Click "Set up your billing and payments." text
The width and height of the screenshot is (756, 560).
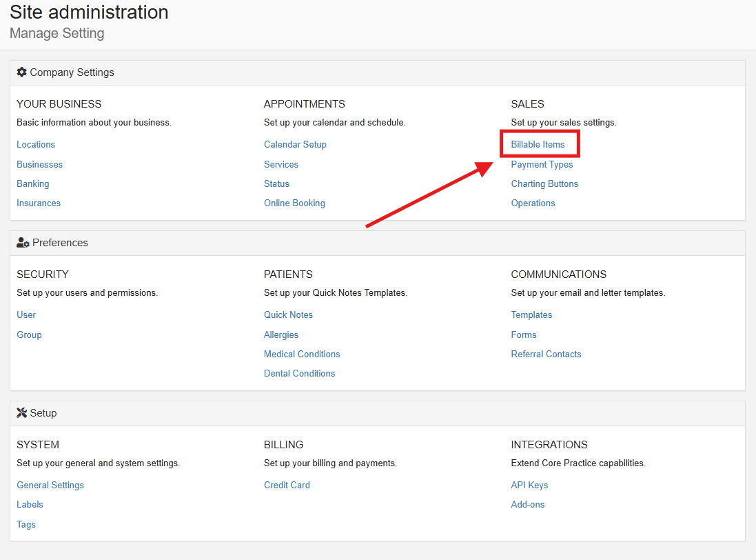[x=330, y=463]
